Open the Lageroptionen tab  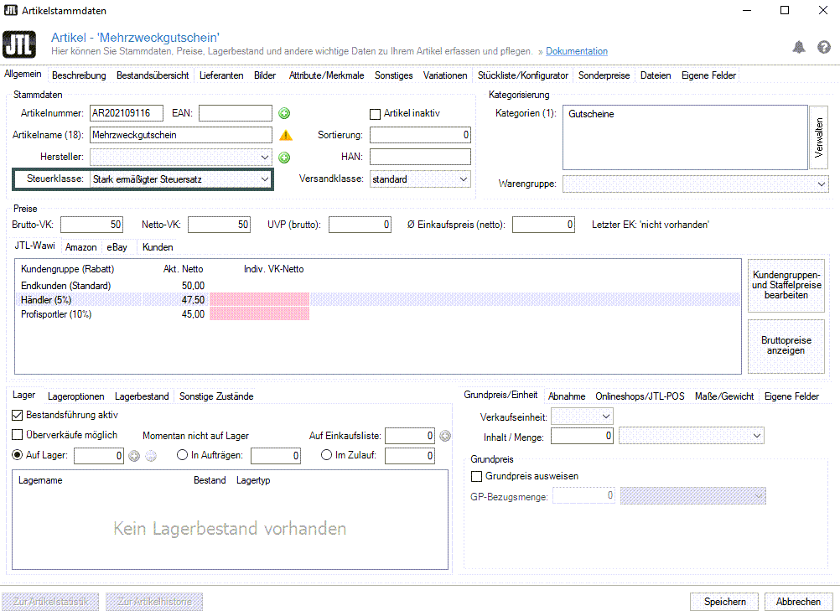coord(76,396)
